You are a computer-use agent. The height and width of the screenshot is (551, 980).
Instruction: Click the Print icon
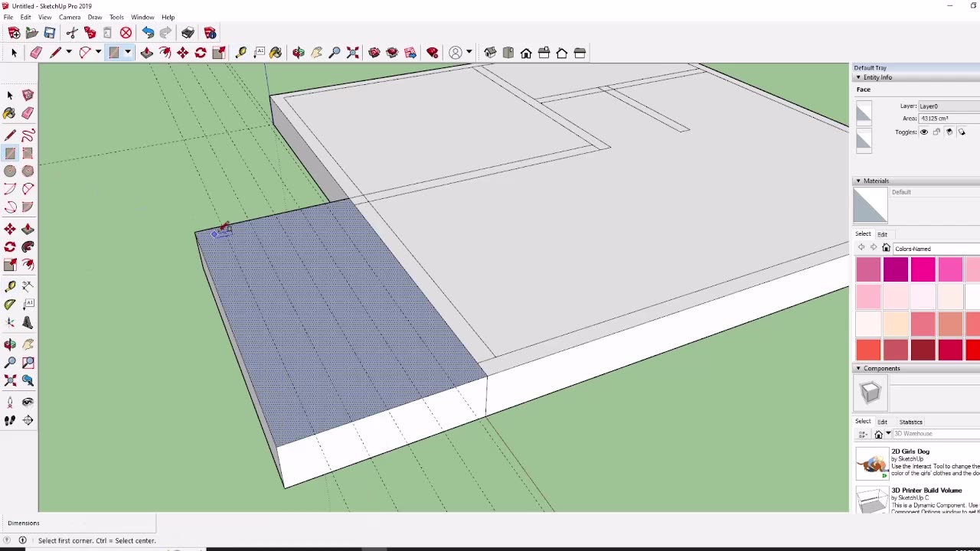click(x=188, y=33)
